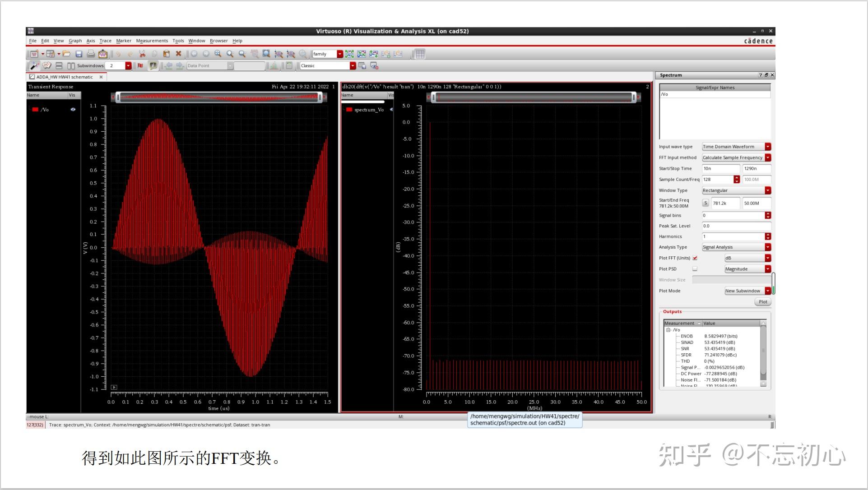Viewport: 868px width, 490px height.
Task: Expand the Subwindows count dropdown
Action: [128, 66]
